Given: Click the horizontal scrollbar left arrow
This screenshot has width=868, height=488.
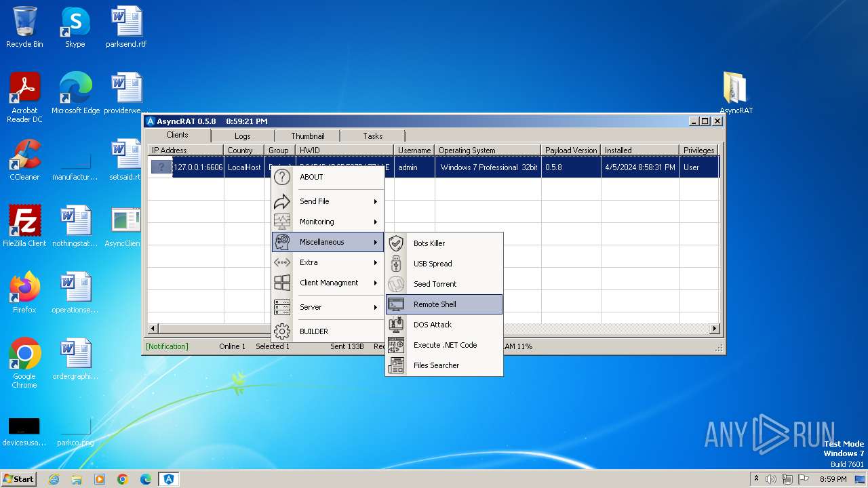Looking at the screenshot, I should coord(153,329).
